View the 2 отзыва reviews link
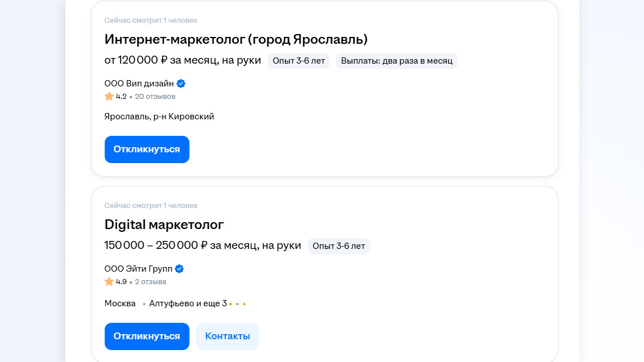The height and width of the screenshot is (362, 644). coord(151,282)
